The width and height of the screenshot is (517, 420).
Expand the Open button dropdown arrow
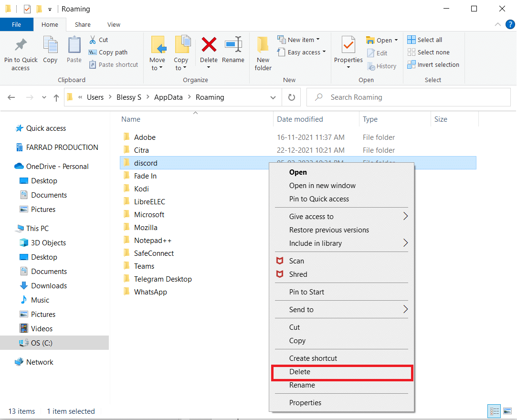click(396, 40)
